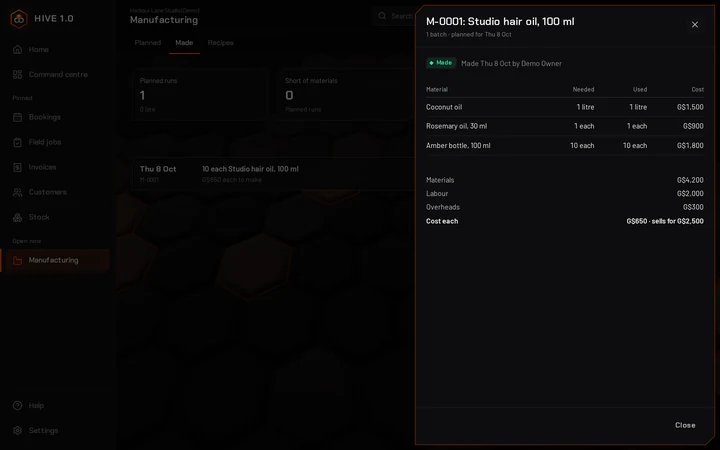Click the Settings gear icon
720x450 pixels.
pyautogui.click(x=17, y=430)
